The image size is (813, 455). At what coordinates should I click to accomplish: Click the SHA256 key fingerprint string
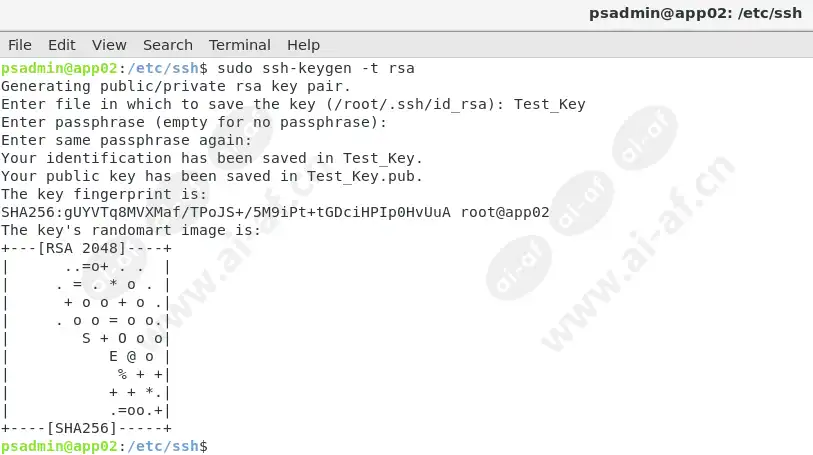[x=226, y=212]
